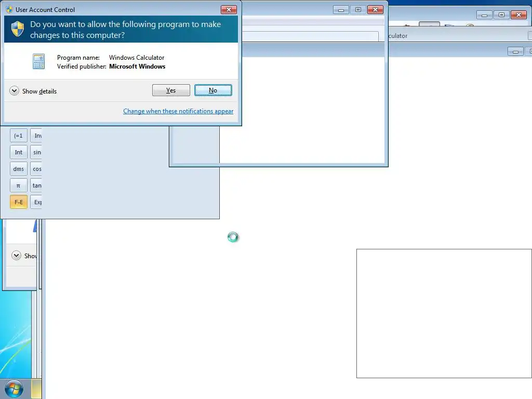Maximize the rightmost background window at top
532x399 pixels.
click(501, 15)
